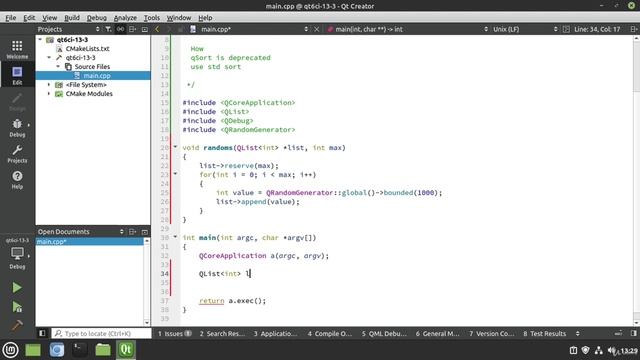This screenshot has width=640, height=360.
Task: Open the Edit menu
Action: tap(29, 18)
